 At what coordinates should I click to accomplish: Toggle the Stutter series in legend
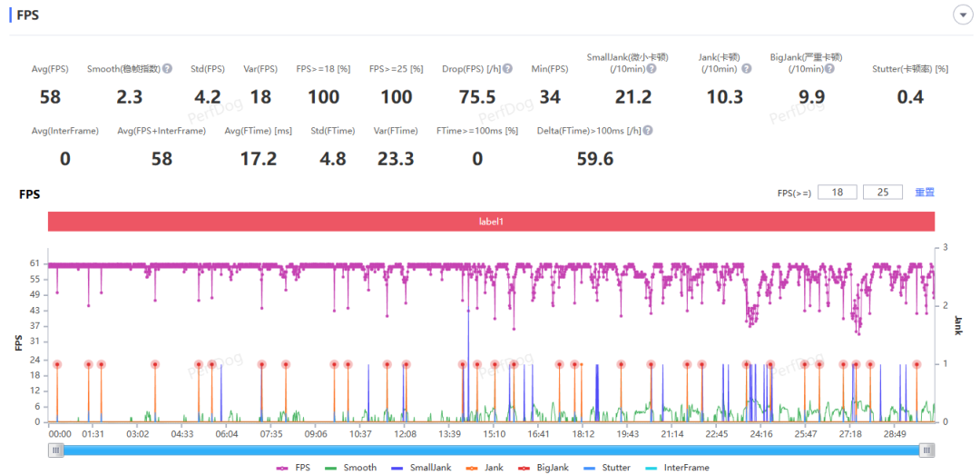(x=607, y=468)
